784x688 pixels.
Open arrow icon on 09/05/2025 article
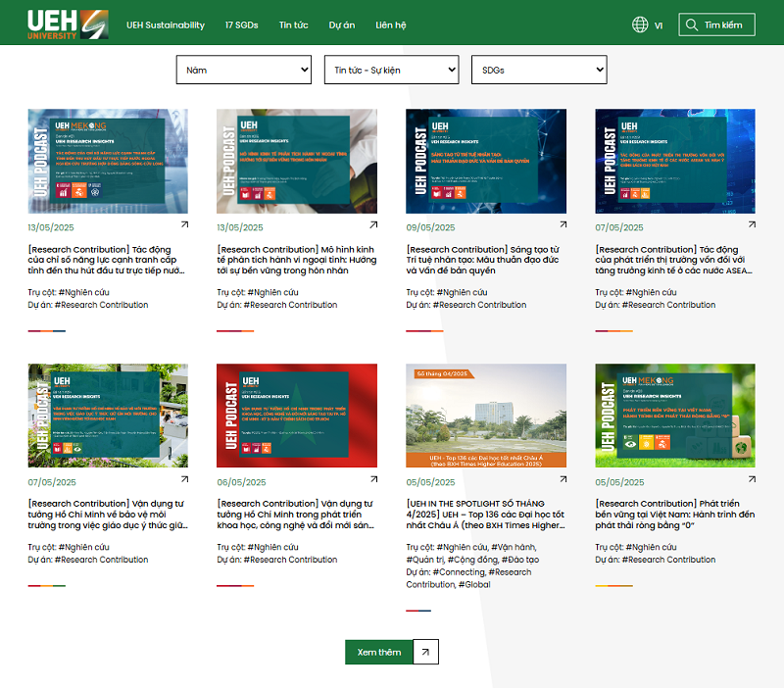[x=563, y=225]
